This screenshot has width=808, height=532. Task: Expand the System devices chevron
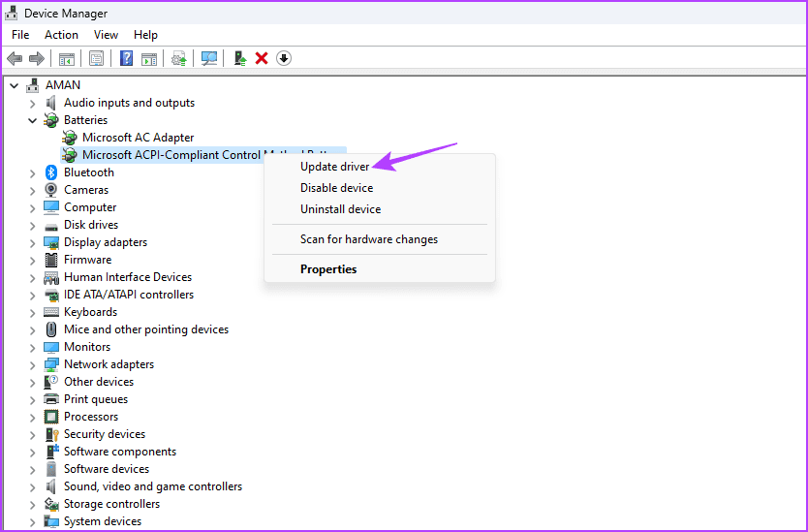pyautogui.click(x=33, y=521)
